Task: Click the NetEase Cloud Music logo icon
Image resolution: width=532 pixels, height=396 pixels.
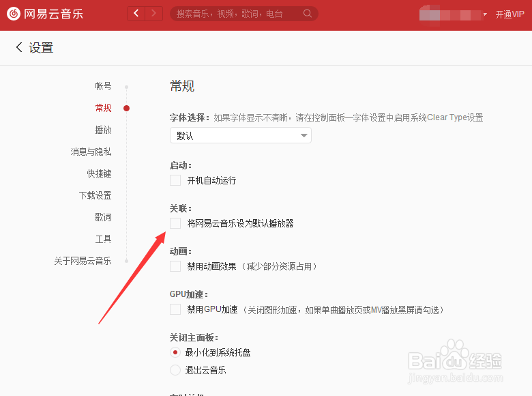Action: 14,14
